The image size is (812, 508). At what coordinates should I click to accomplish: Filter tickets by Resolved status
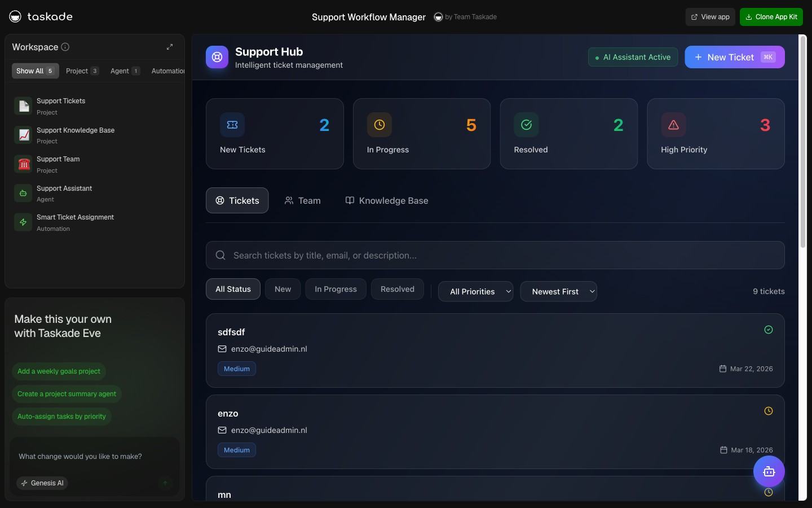coord(398,289)
